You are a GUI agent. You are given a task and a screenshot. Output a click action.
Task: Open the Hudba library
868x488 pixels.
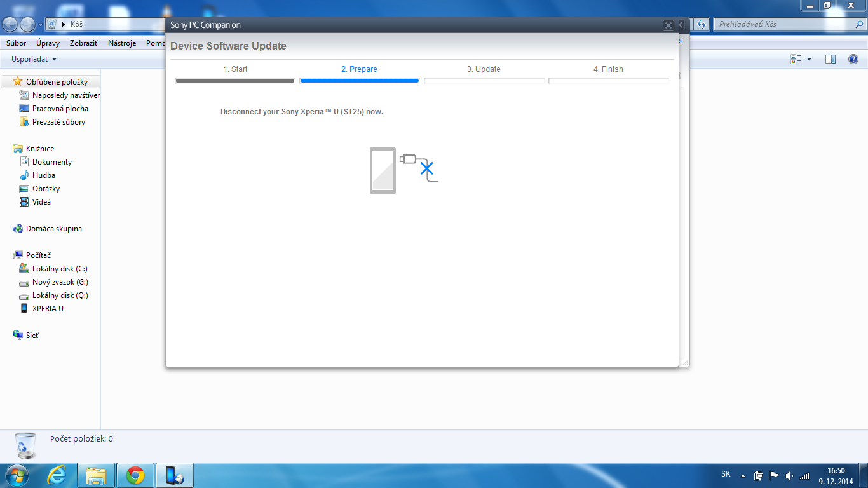coord(37,175)
